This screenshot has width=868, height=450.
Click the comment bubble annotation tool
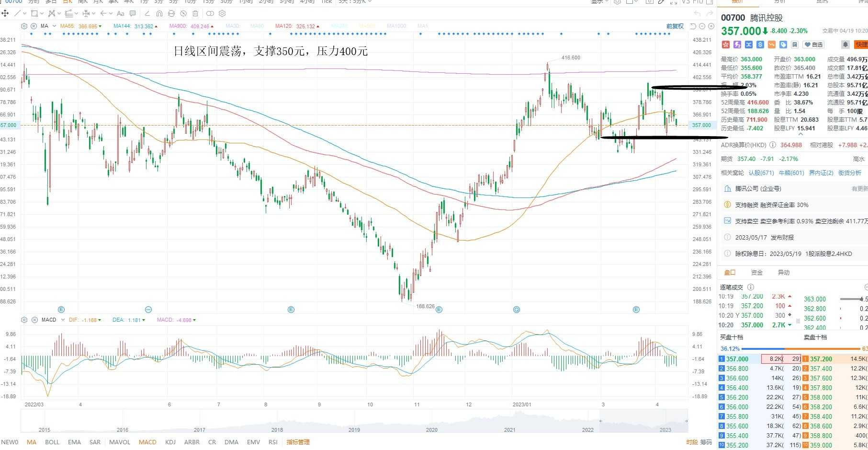(x=133, y=13)
